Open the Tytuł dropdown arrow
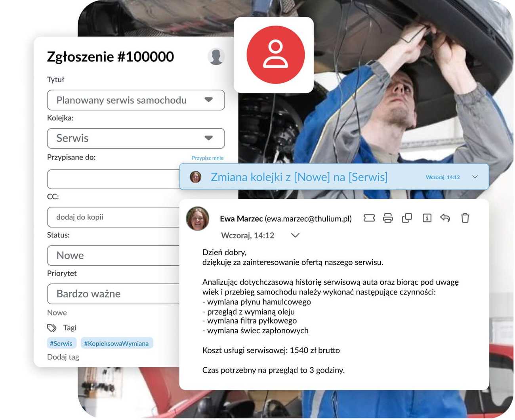The width and height of the screenshot is (515, 420). (209, 100)
